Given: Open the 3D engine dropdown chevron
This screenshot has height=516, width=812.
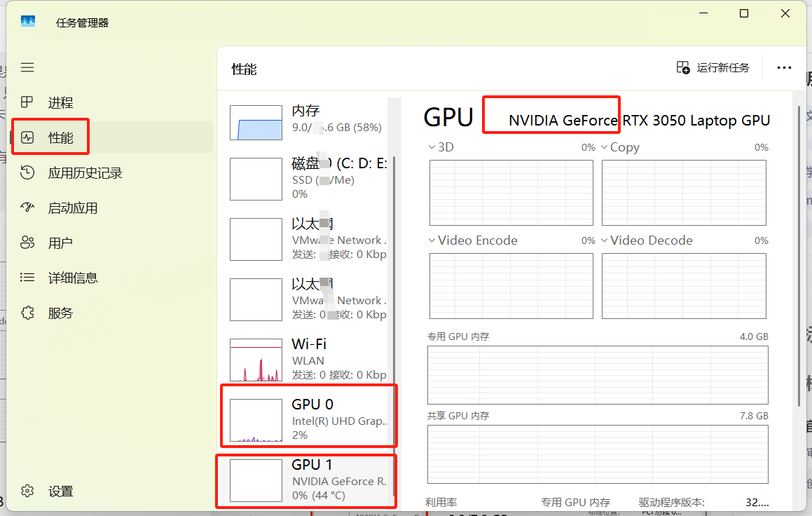Looking at the screenshot, I should pos(432,147).
